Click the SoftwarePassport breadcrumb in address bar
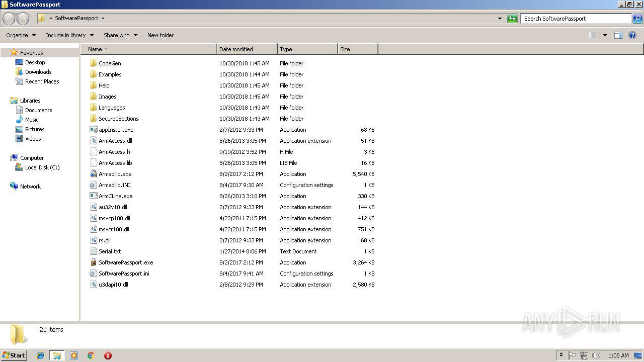 (x=76, y=18)
